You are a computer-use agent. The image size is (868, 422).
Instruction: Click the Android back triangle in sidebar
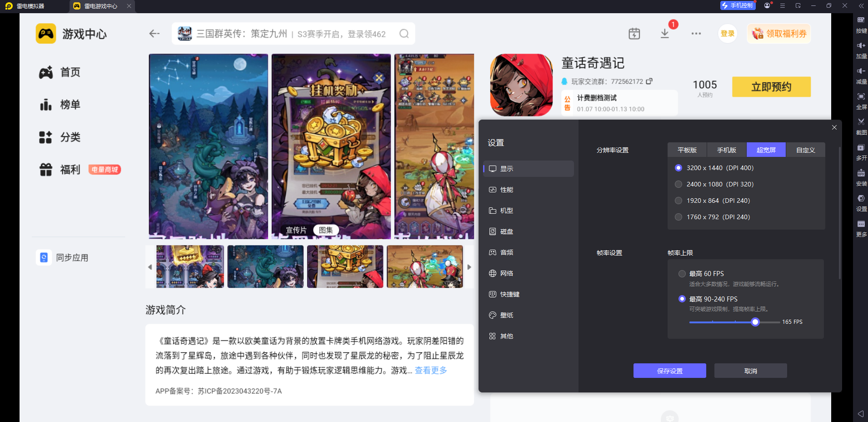click(861, 414)
